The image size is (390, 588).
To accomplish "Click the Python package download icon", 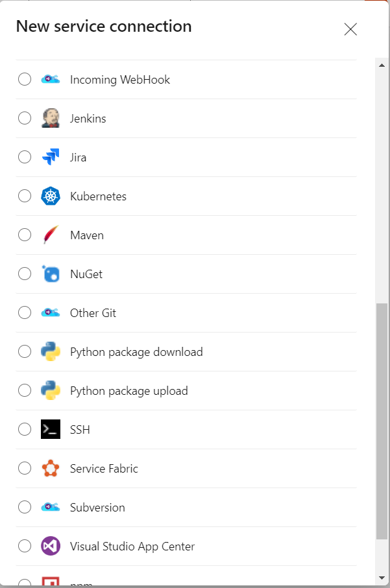I will point(51,351).
